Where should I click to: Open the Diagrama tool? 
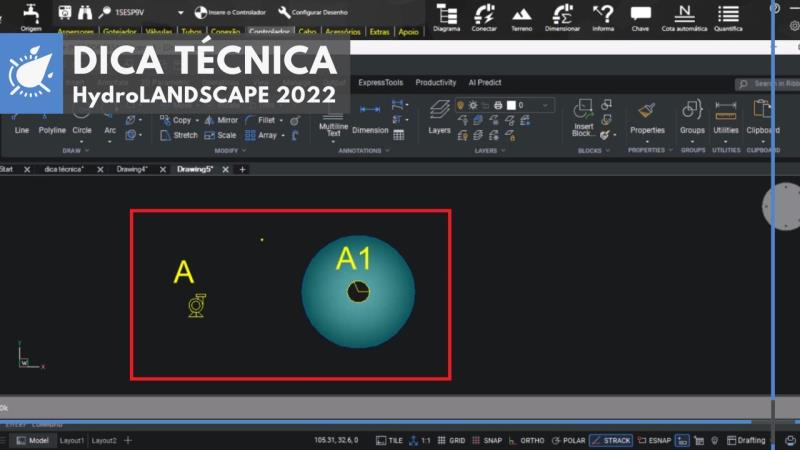(x=447, y=17)
